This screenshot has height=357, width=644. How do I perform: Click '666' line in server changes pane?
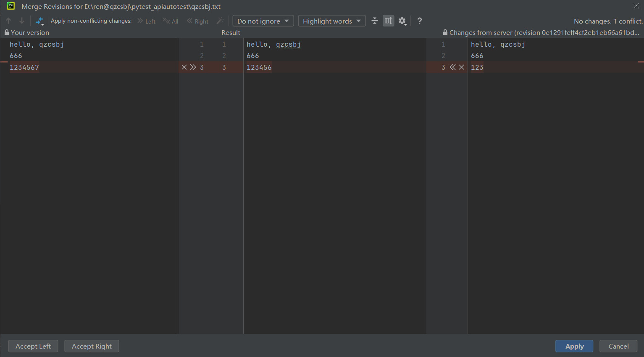(x=477, y=56)
